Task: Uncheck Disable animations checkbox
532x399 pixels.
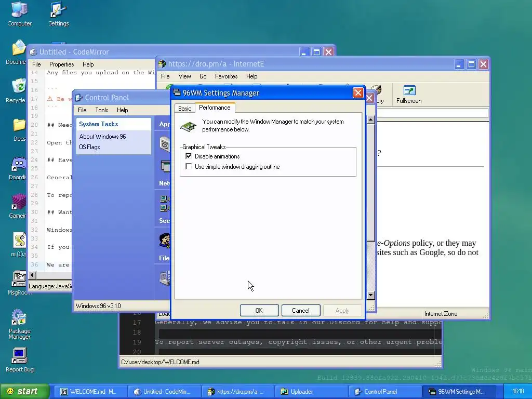Action: pyautogui.click(x=188, y=156)
